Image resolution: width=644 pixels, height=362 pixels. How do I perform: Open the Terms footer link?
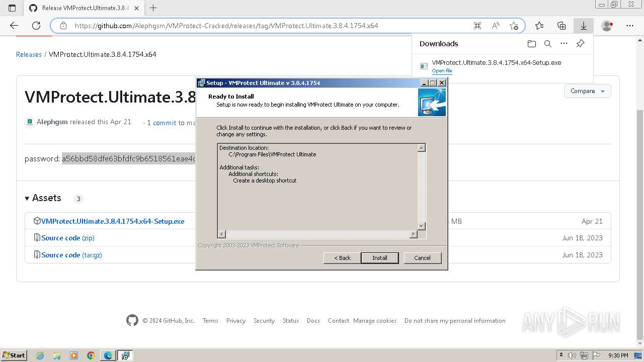click(x=210, y=321)
